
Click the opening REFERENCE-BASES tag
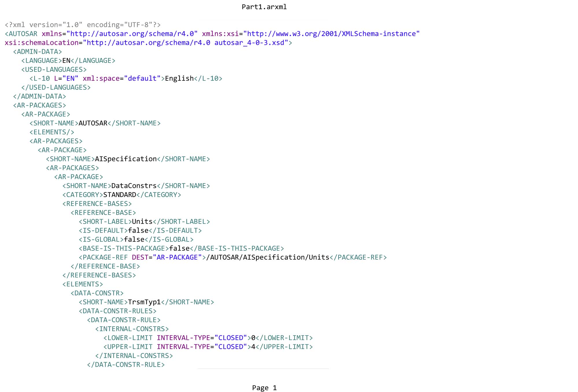tap(97, 204)
